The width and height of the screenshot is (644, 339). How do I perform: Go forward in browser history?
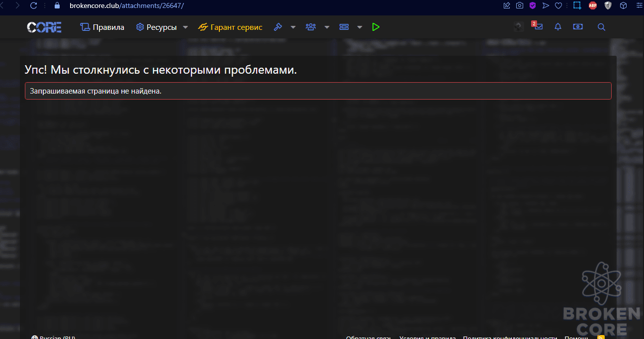click(17, 5)
